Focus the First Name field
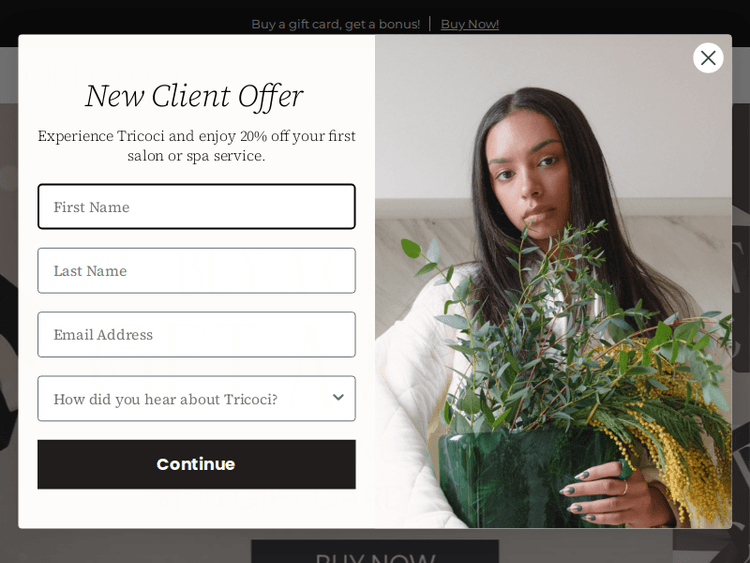750x563 pixels. [x=197, y=207]
